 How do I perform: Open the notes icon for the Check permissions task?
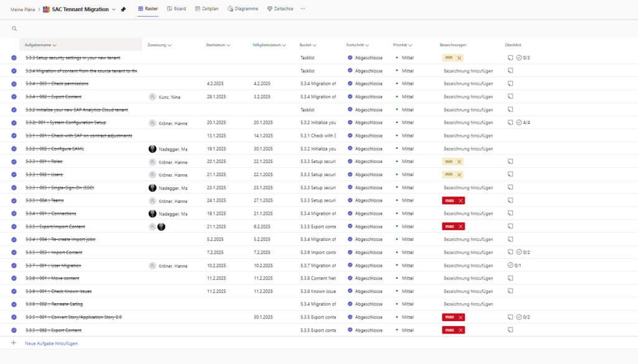click(x=510, y=83)
